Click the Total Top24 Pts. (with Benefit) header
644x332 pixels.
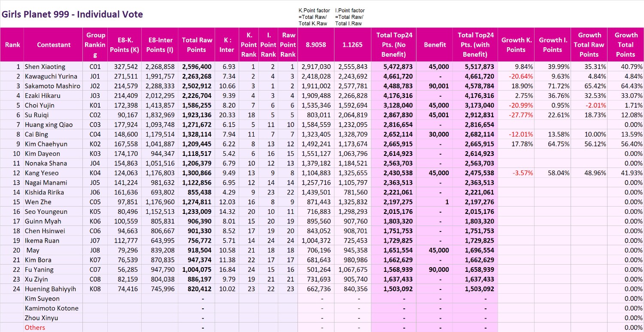point(475,45)
